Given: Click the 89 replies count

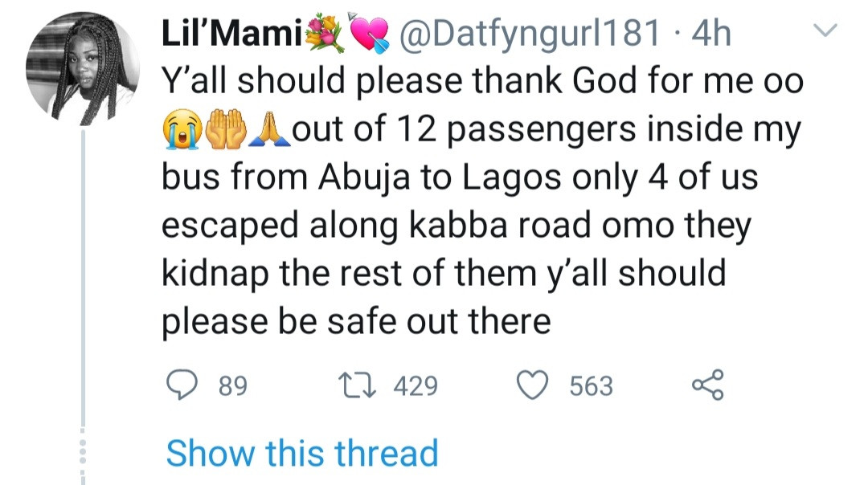Looking at the screenshot, I should (232, 387).
